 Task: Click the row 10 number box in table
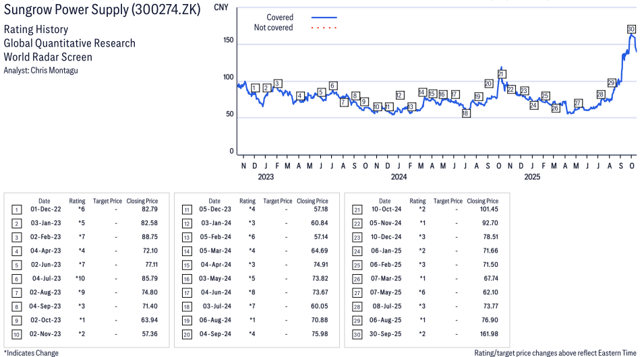tap(16, 335)
